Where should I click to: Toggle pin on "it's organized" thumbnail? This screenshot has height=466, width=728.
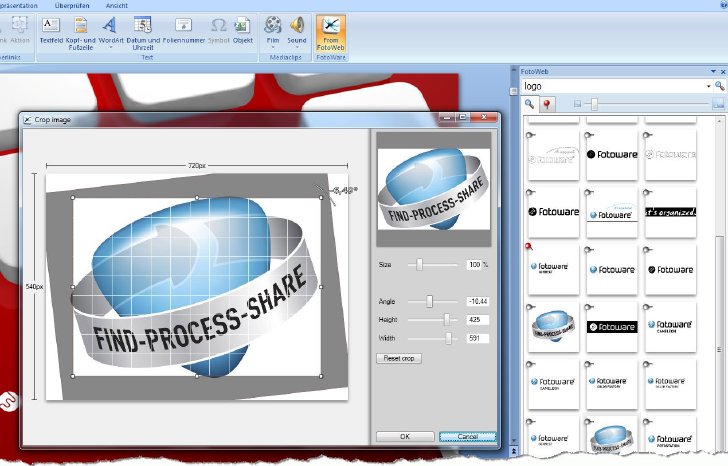coord(648,192)
